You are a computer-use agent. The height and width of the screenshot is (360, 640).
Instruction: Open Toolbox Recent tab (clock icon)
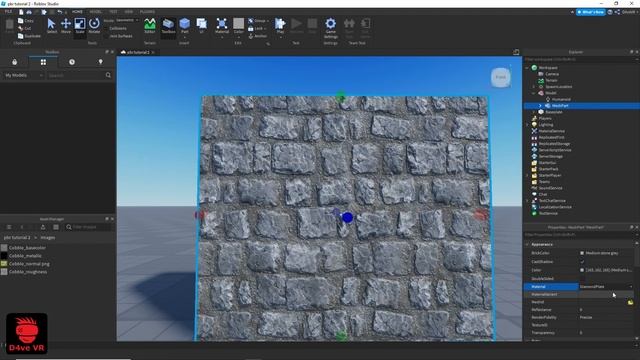72,62
